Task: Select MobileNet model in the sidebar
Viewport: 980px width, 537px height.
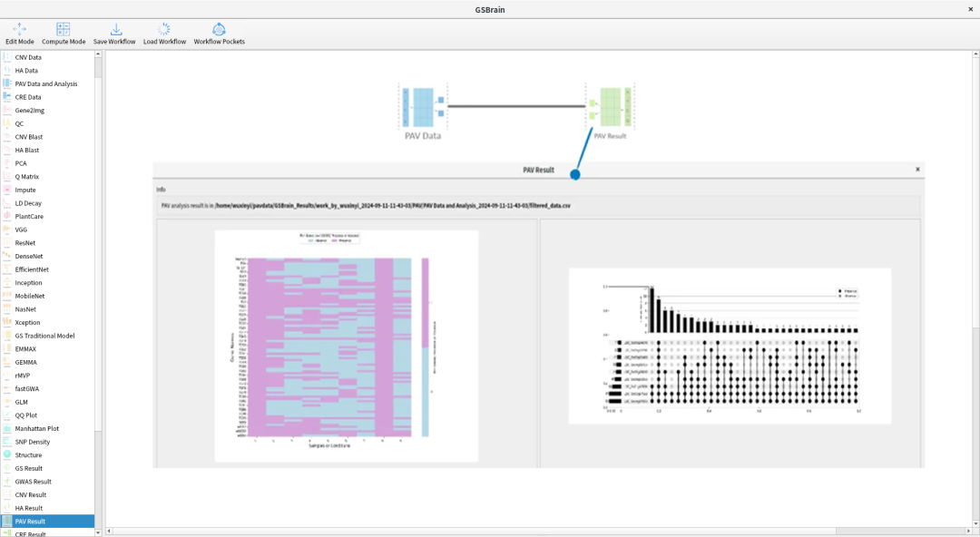Action: click(47, 296)
